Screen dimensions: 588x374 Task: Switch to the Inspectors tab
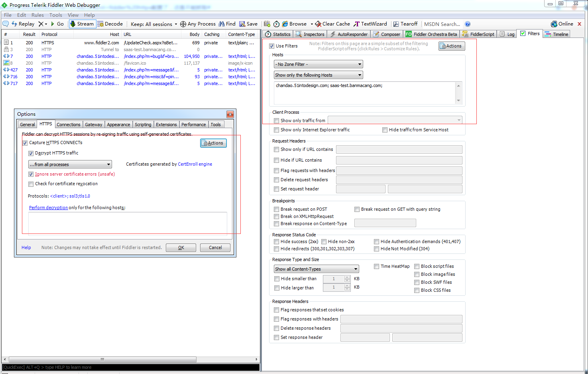tap(310, 34)
